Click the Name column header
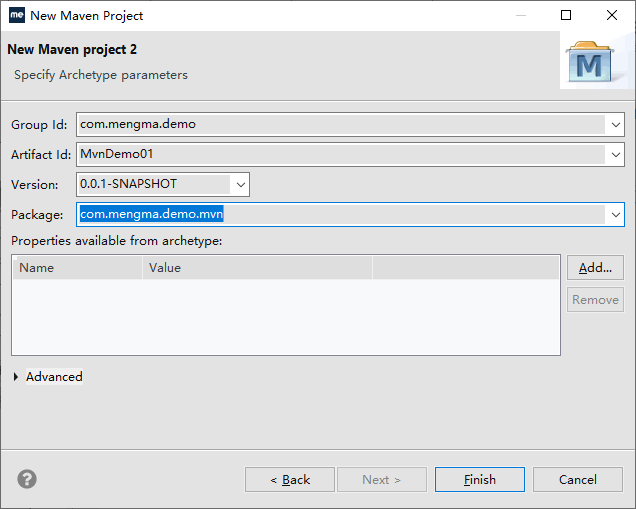 pyautogui.click(x=77, y=267)
